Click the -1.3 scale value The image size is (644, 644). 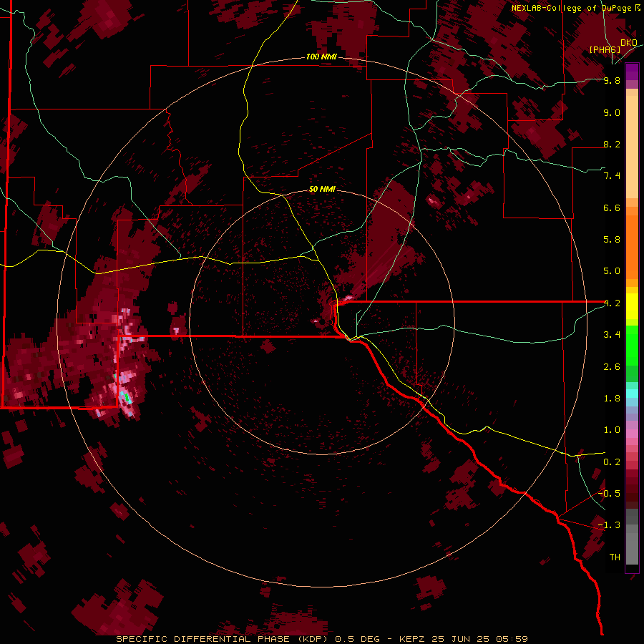point(609,525)
